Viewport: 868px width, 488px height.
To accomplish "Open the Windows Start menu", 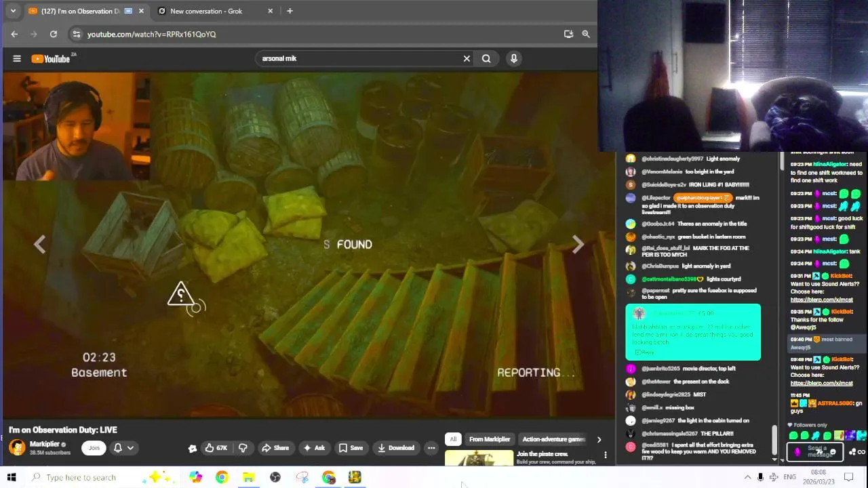I will tap(12, 477).
